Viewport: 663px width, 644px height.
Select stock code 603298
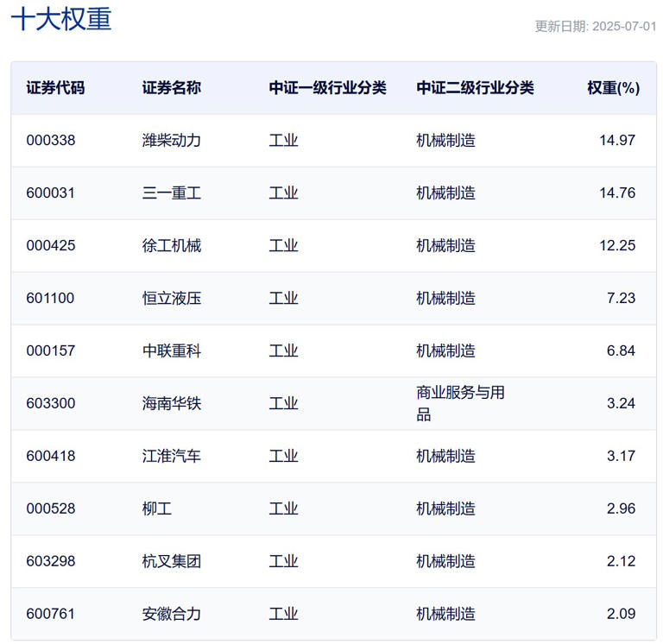51,561
